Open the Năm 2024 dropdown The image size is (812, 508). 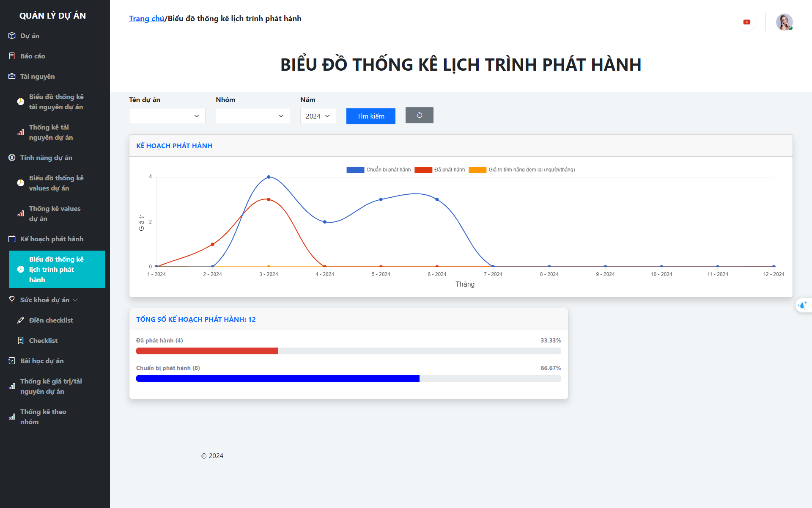(318, 116)
